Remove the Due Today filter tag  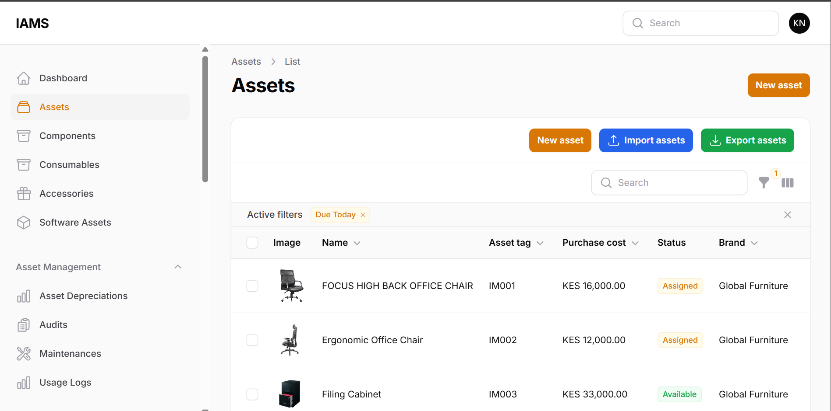tap(363, 215)
